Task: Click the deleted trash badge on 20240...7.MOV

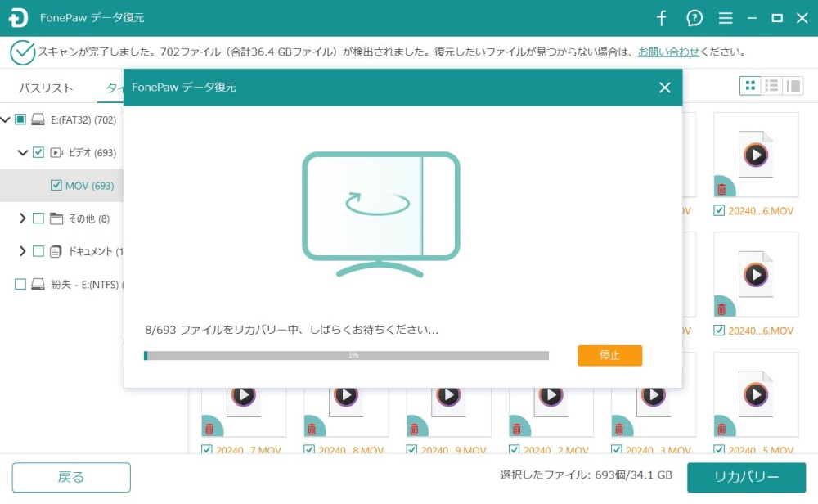Action: [x=210, y=427]
